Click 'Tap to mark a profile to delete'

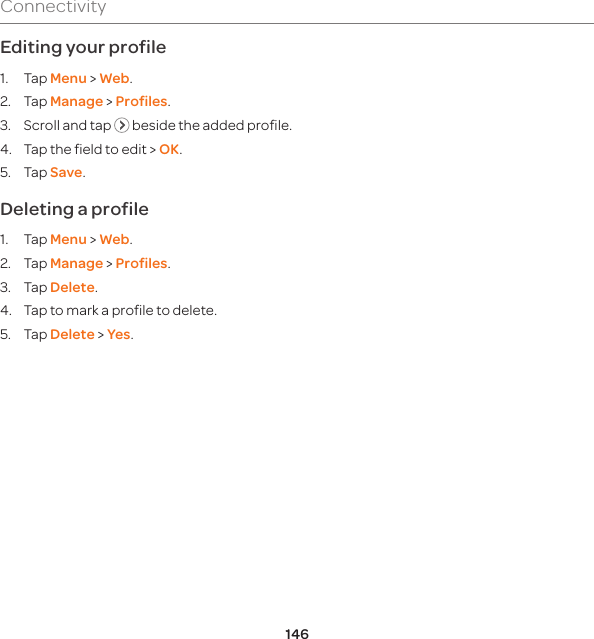coord(120,311)
